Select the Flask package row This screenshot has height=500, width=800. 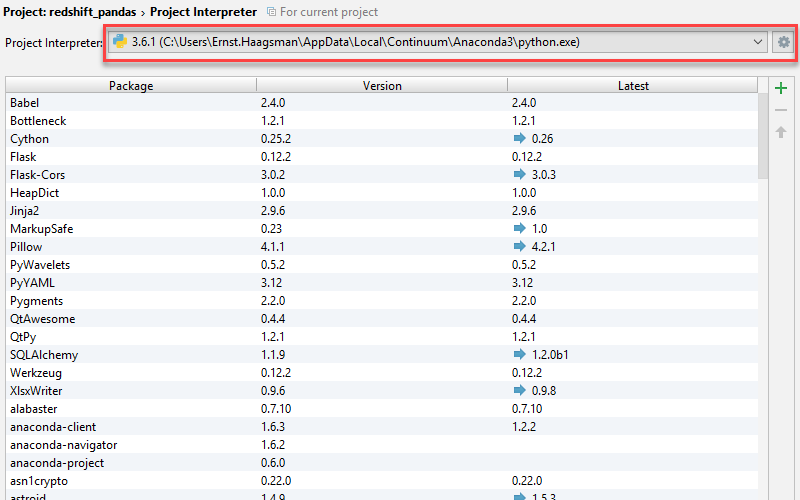(x=382, y=157)
